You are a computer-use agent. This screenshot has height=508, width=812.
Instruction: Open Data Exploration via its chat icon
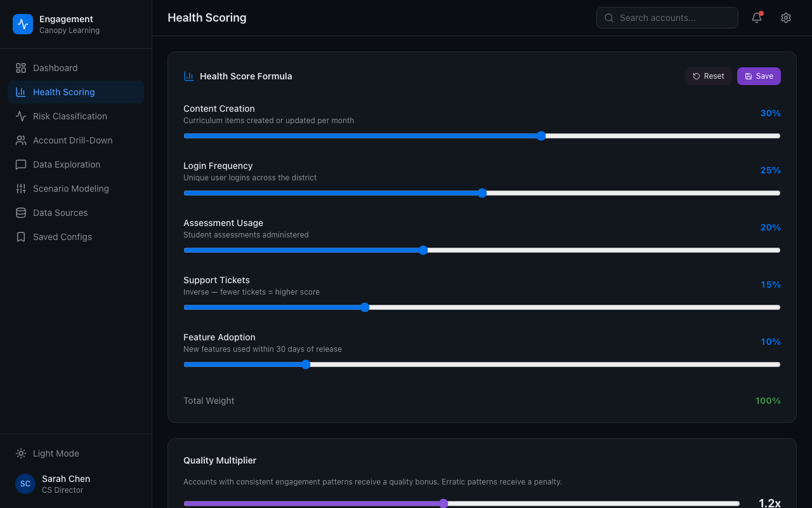click(21, 164)
